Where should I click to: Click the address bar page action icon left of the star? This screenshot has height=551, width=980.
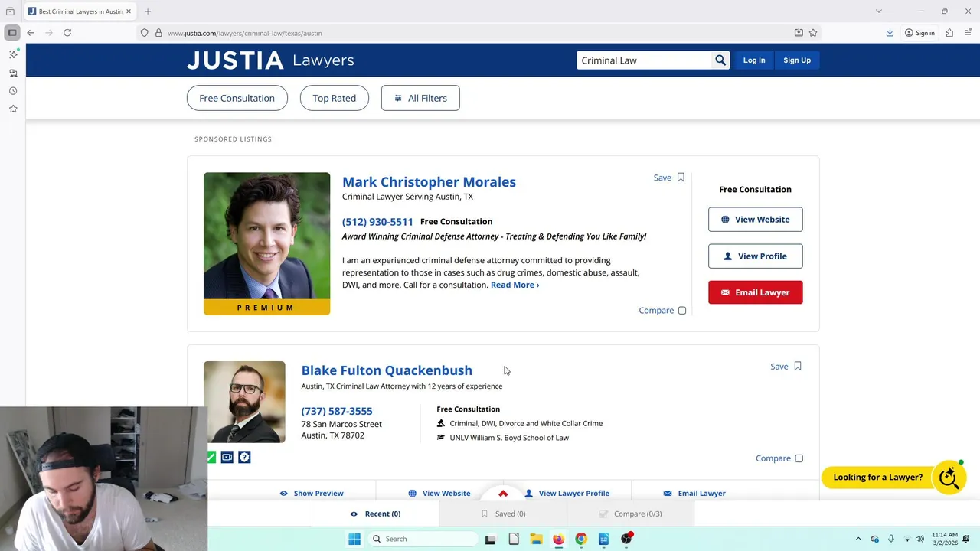click(x=799, y=33)
